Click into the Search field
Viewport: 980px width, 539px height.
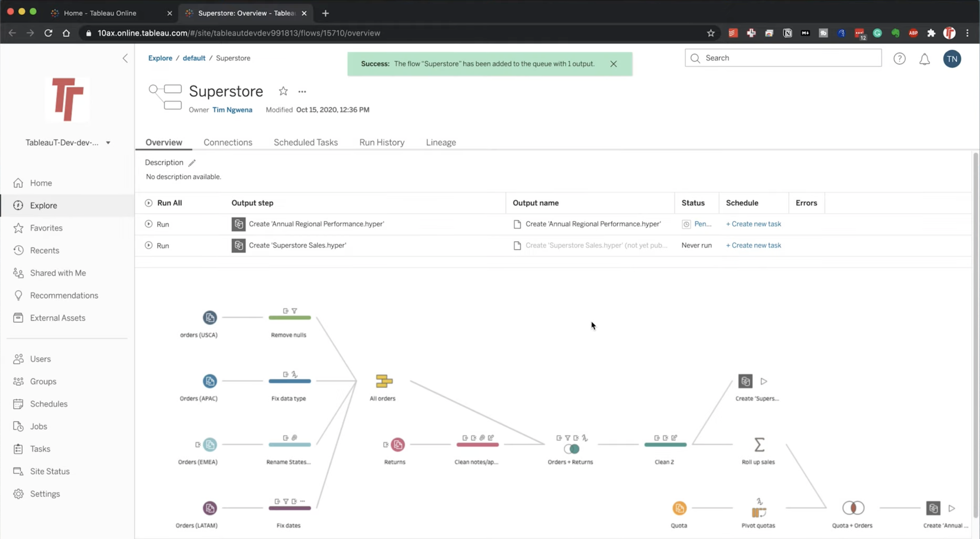[x=783, y=58]
